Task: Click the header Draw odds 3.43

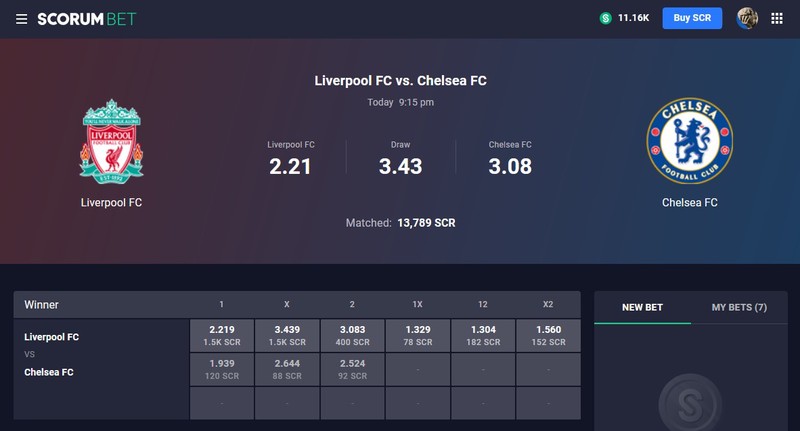Action: [401, 166]
